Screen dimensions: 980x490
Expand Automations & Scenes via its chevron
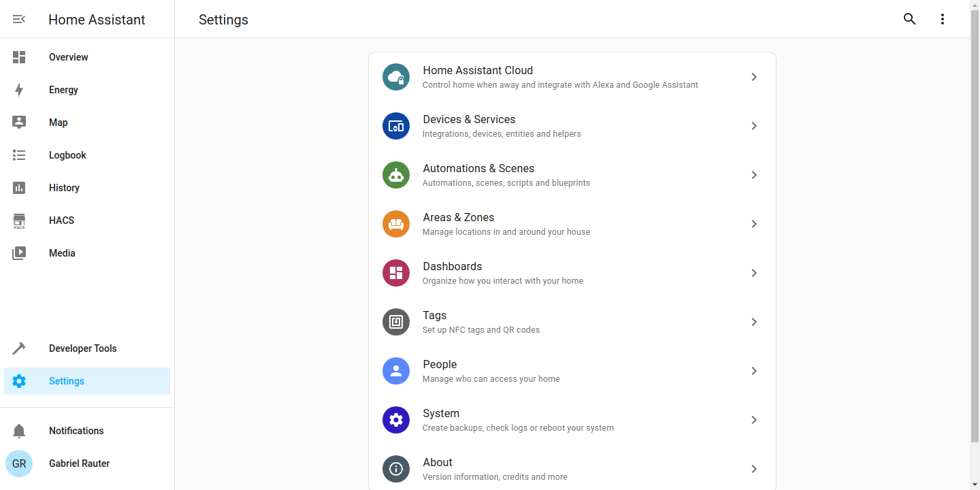[754, 175]
